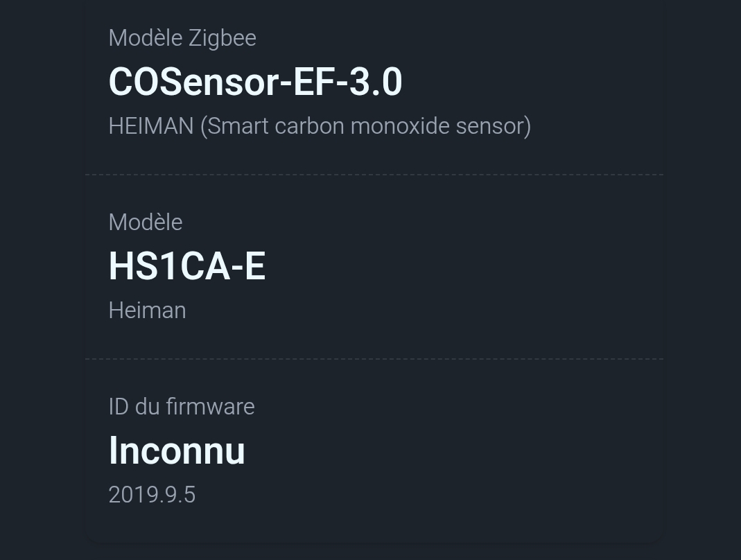
Task: Click the "Modèle Zigbee" label
Action: (x=182, y=38)
